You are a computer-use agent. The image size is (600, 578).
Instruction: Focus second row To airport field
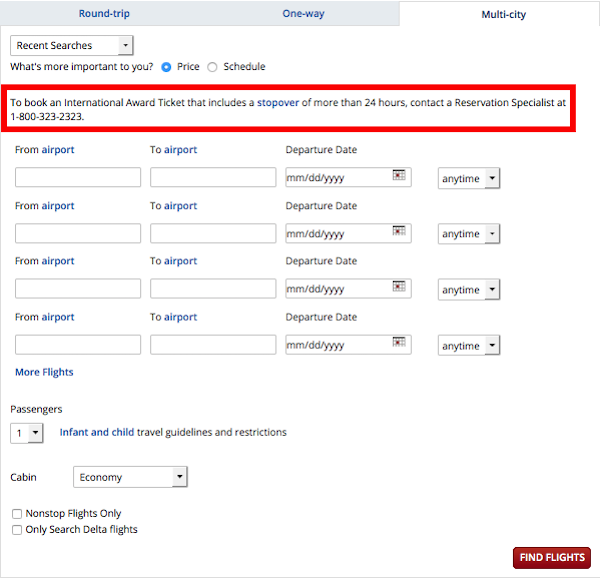(213, 233)
